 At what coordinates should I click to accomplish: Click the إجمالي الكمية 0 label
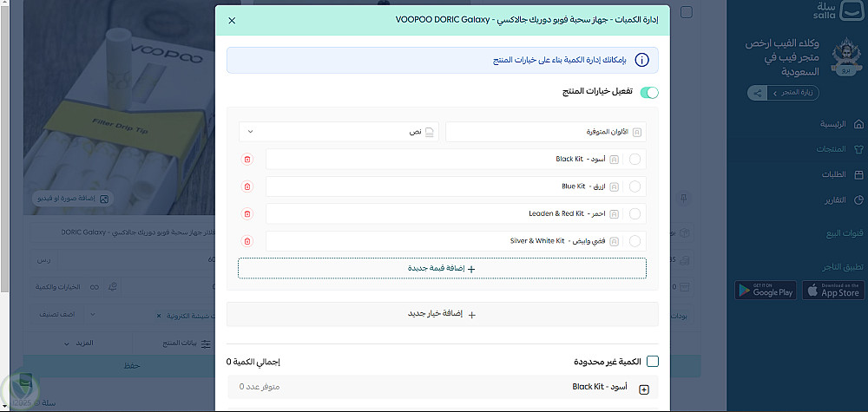click(253, 362)
